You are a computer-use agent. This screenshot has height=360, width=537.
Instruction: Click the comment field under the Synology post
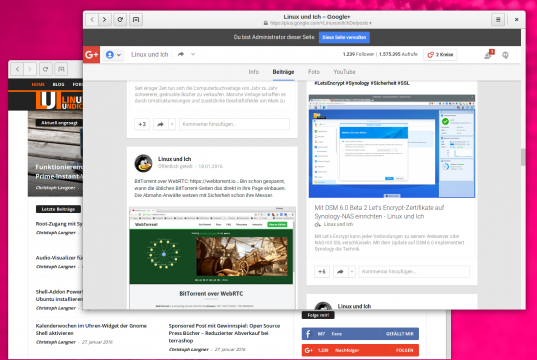(414, 272)
